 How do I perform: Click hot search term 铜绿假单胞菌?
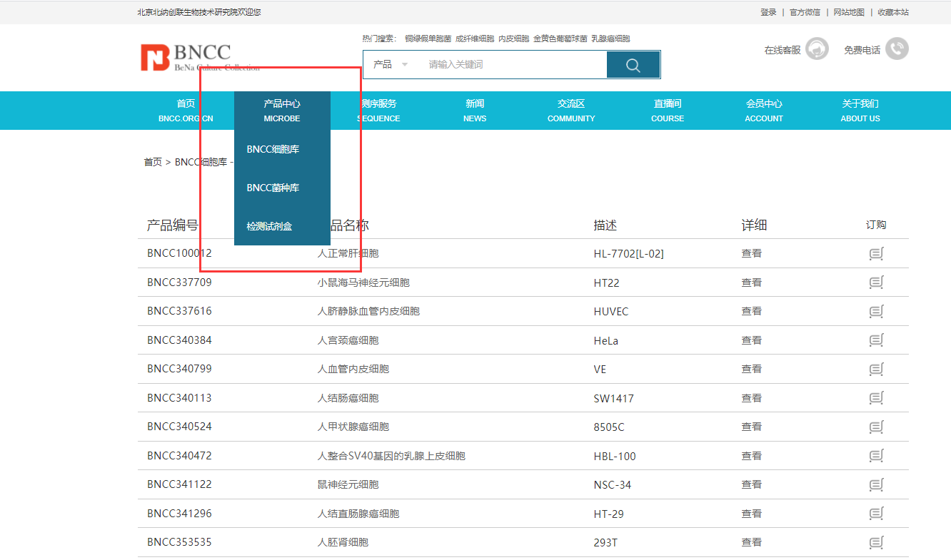(x=428, y=39)
